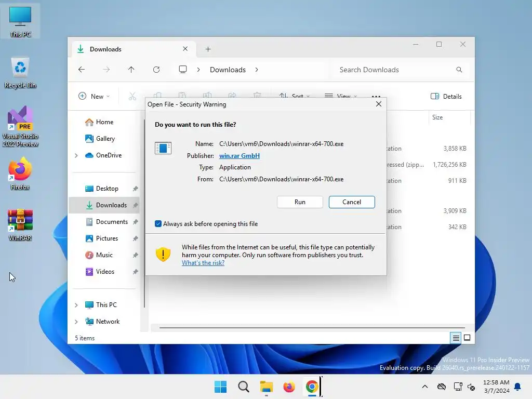Open Firefox from taskbar
The width and height of the screenshot is (532, 399).
click(289, 387)
